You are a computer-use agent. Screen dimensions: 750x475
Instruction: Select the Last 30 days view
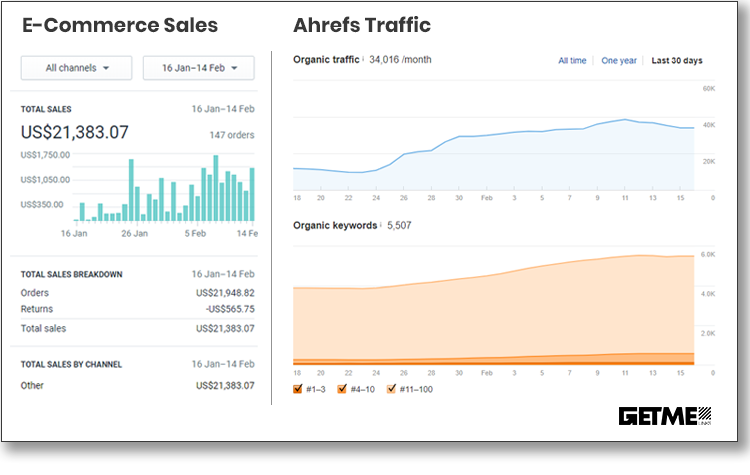pyautogui.click(x=677, y=61)
